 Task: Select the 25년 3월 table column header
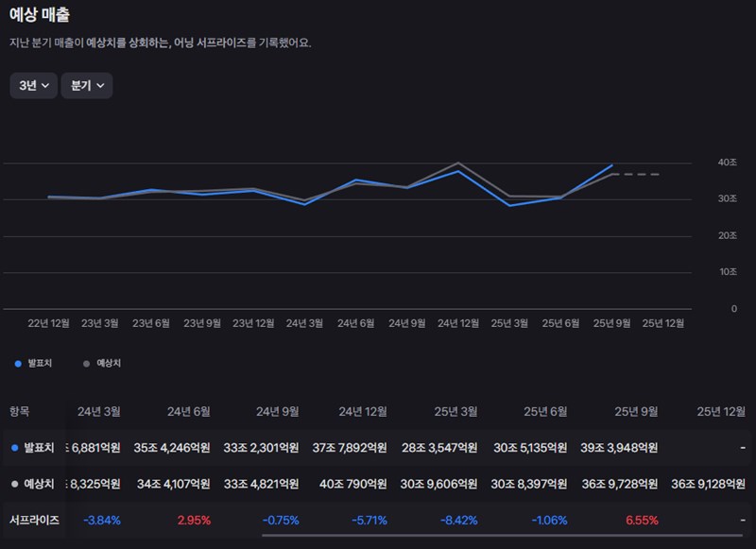[x=455, y=412]
